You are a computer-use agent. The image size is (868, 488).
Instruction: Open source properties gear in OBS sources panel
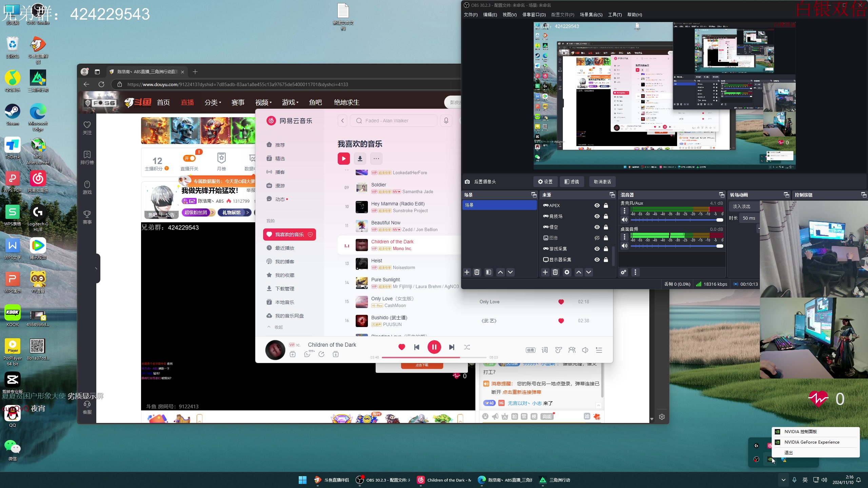(x=567, y=272)
